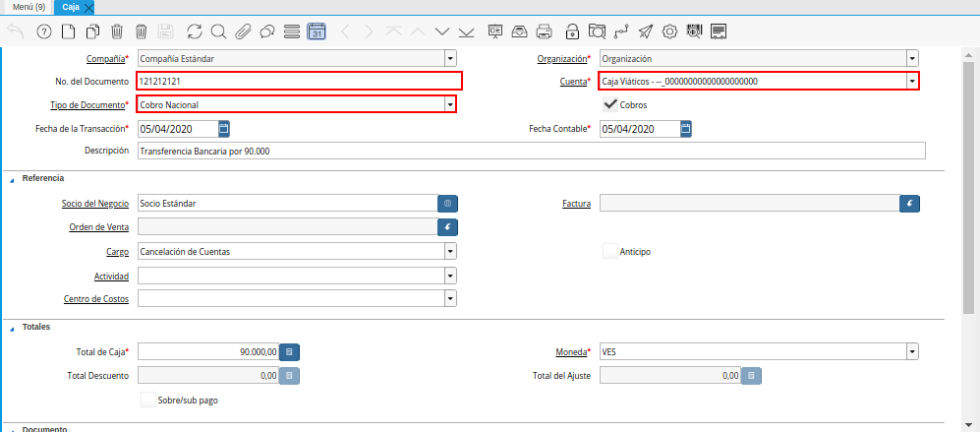Open Active Workflows node icon
This screenshot has height=432, width=980.
(621, 31)
